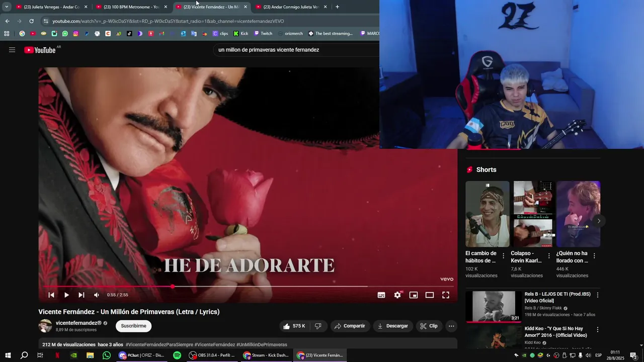Switch to OBS 31.0.4 in the taskbar
The image size is (644, 362).
(212, 355)
